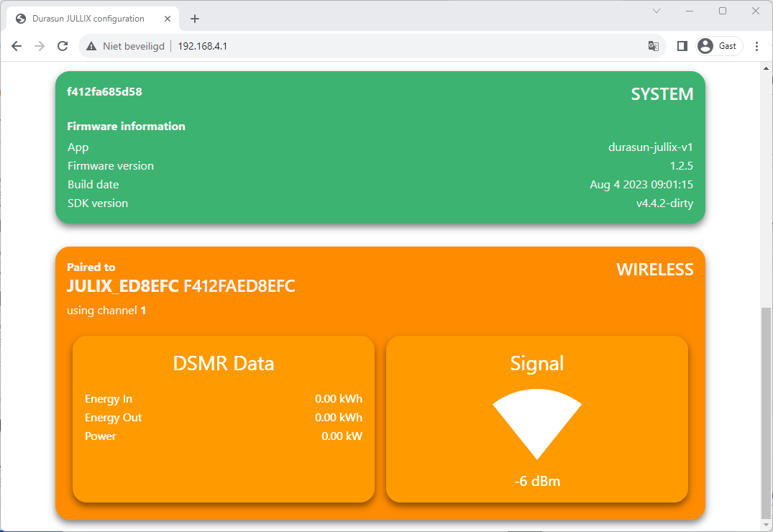Close the browser window
Image resolution: width=773 pixels, height=532 pixels.
(756, 11)
